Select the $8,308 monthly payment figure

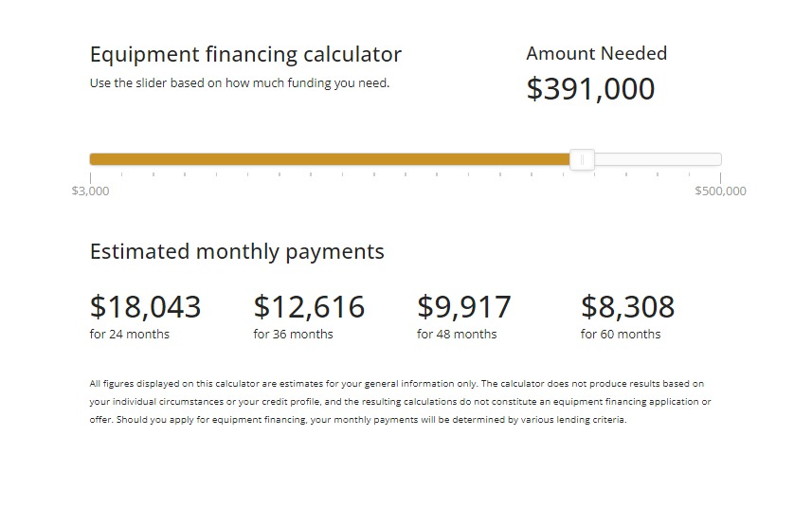(627, 307)
